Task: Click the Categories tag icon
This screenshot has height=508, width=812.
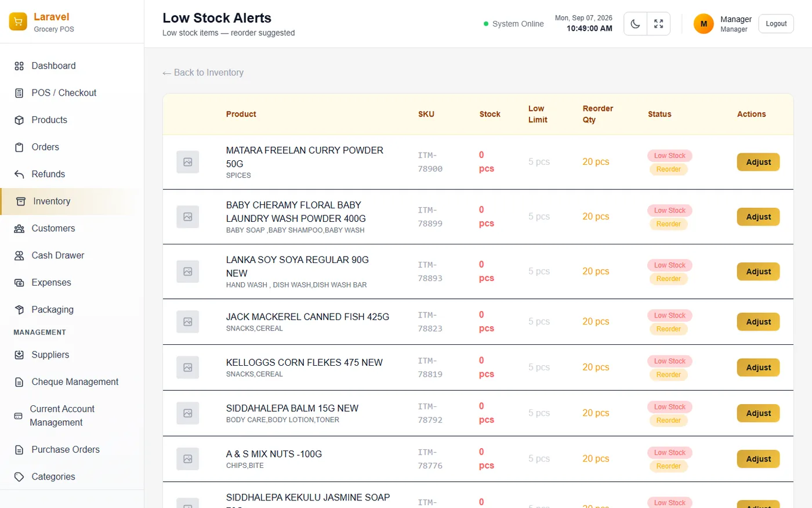Action: [19, 477]
